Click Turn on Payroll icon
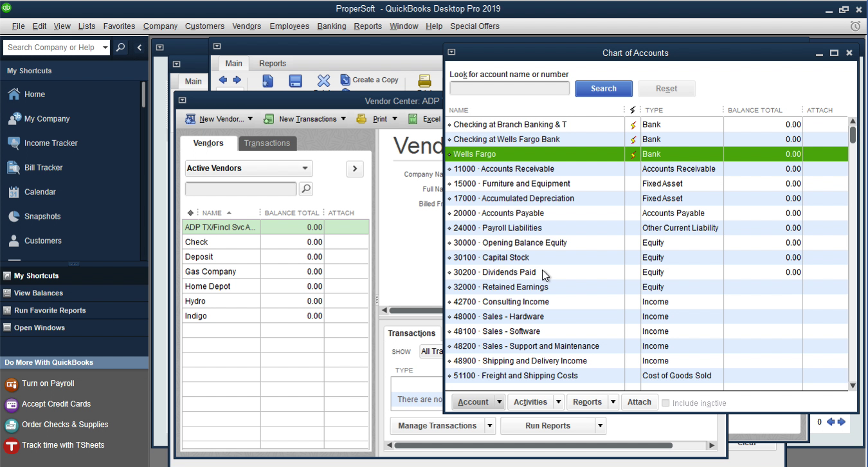This screenshot has width=868, height=467. coord(11,384)
